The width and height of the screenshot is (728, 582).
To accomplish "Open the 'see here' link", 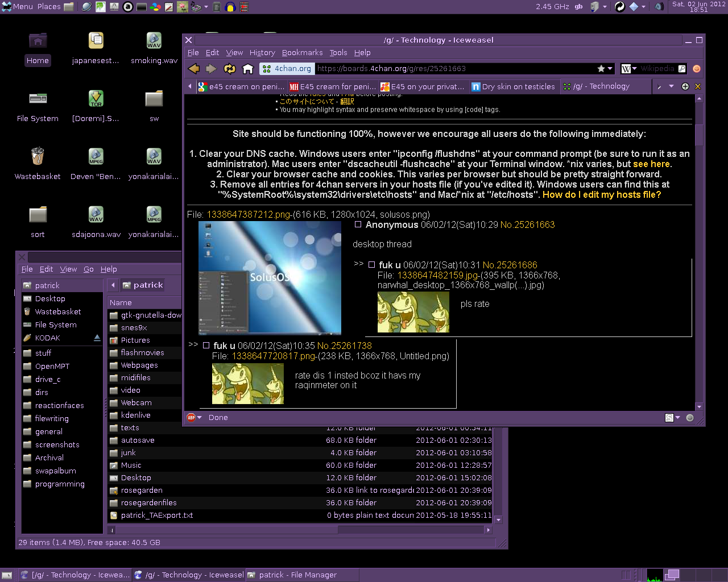I will [651, 164].
